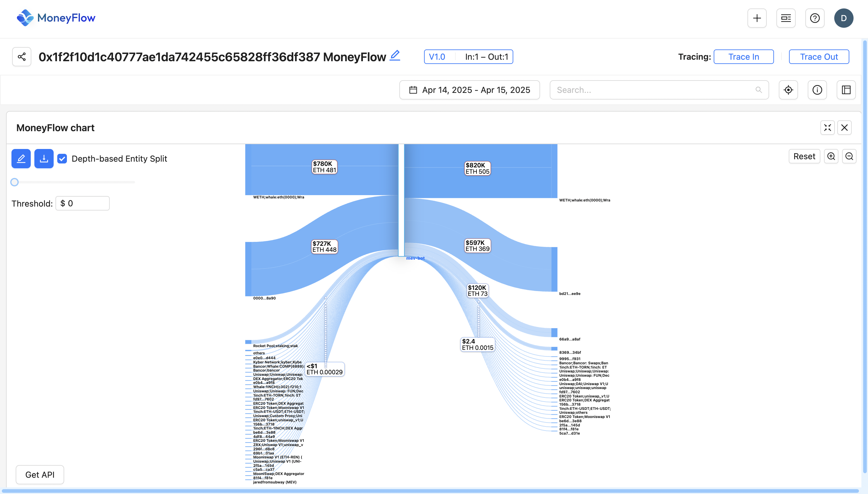Click the 66a9...a8af destination node label
The width and height of the screenshot is (868, 494).
click(570, 339)
